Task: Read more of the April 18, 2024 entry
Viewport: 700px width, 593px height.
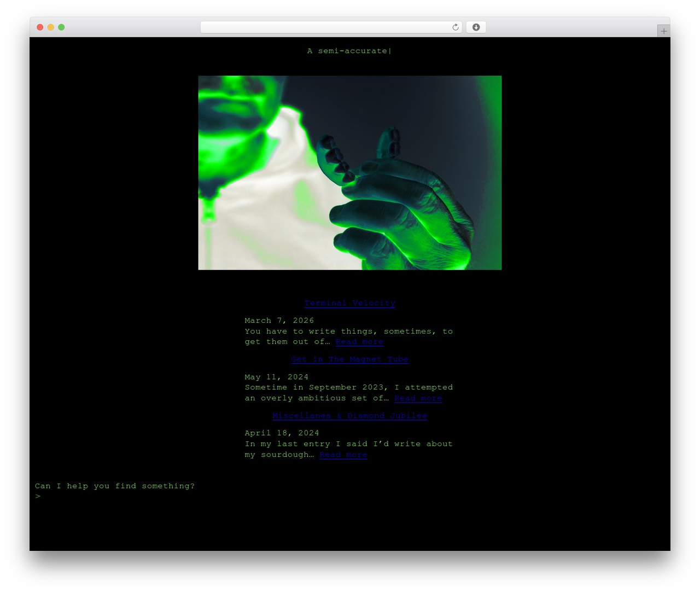Action: [x=343, y=455]
